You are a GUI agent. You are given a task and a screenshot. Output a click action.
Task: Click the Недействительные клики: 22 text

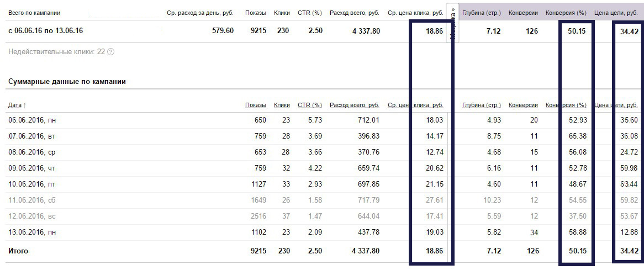(56, 52)
